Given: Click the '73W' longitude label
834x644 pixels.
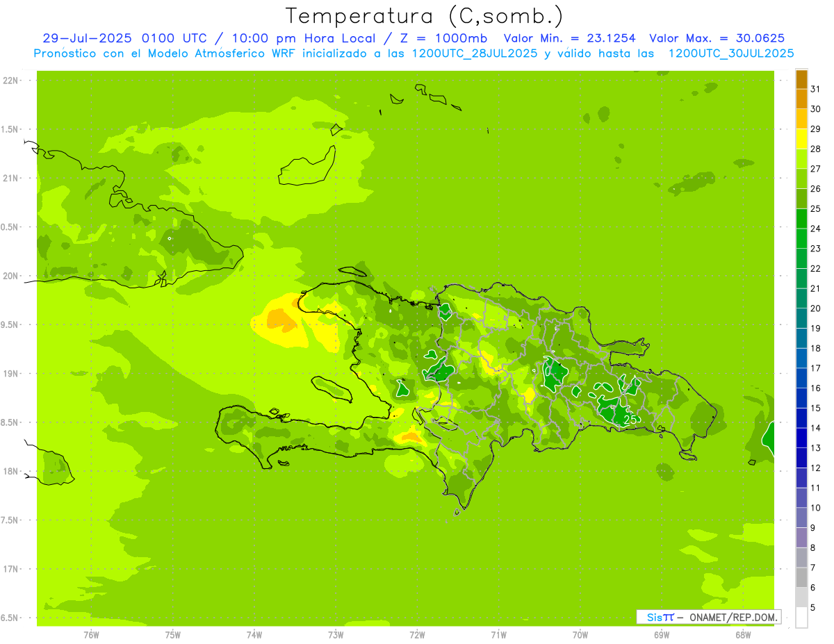Looking at the screenshot, I should click(336, 635).
